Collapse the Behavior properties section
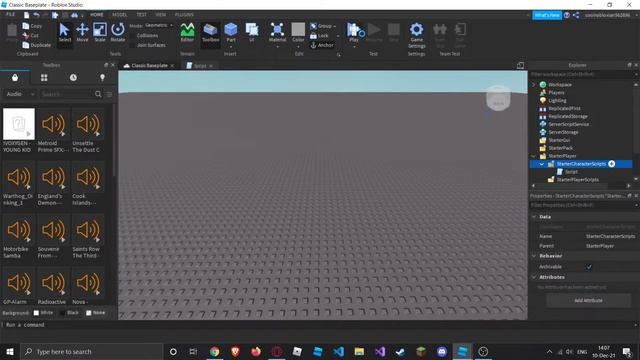Viewport: 640px width, 360px height. pos(534,256)
